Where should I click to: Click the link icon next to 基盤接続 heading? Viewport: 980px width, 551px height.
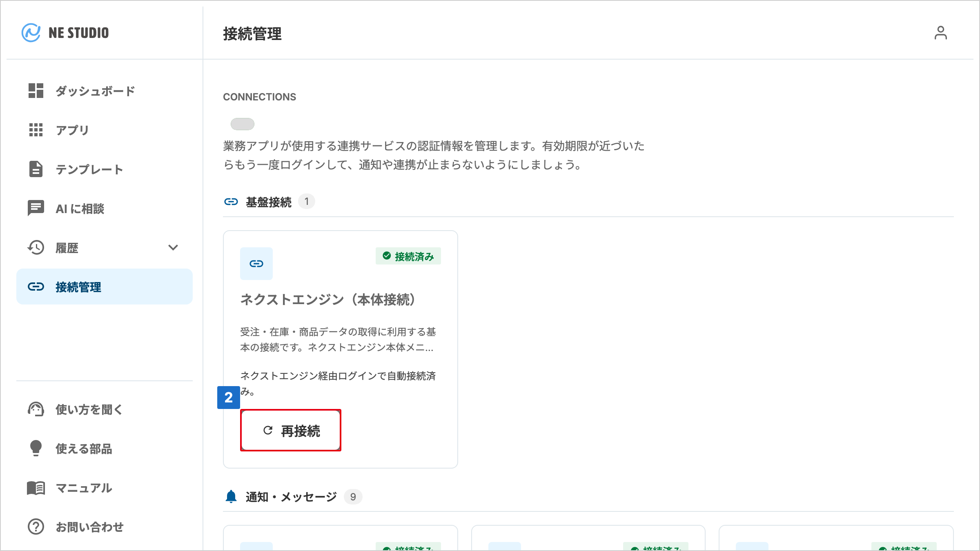click(x=231, y=202)
